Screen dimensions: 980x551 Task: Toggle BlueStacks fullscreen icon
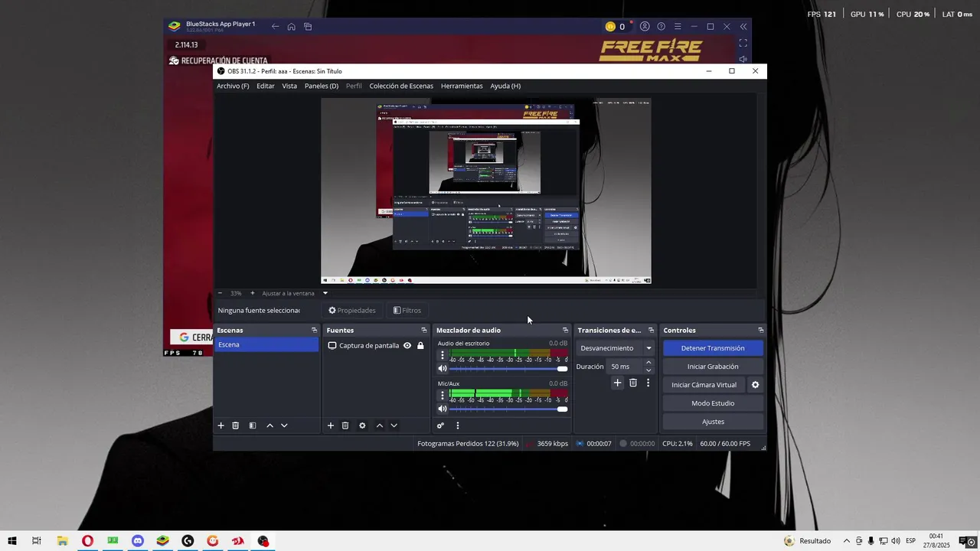point(743,44)
